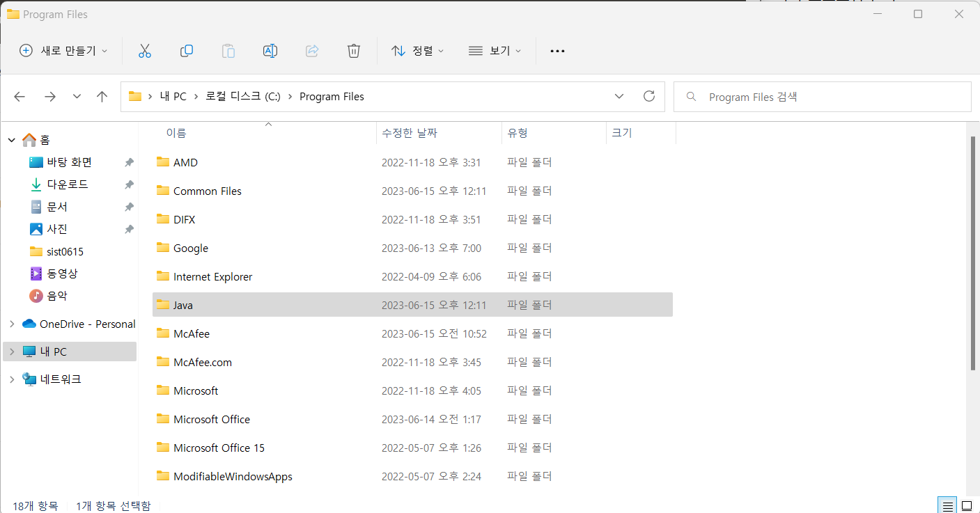The width and height of the screenshot is (980, 513).
Task: Go back with the left arrow
Action: (20, 97)
